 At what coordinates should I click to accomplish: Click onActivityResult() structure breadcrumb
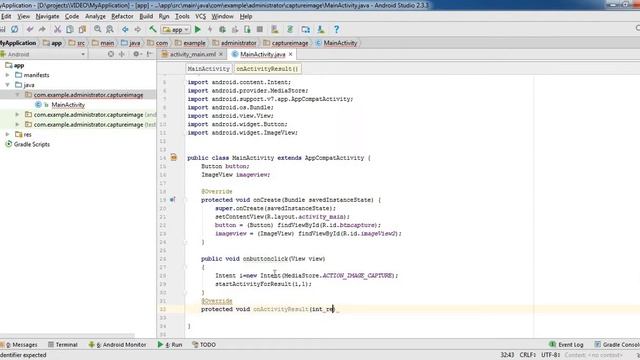point(267,69)
